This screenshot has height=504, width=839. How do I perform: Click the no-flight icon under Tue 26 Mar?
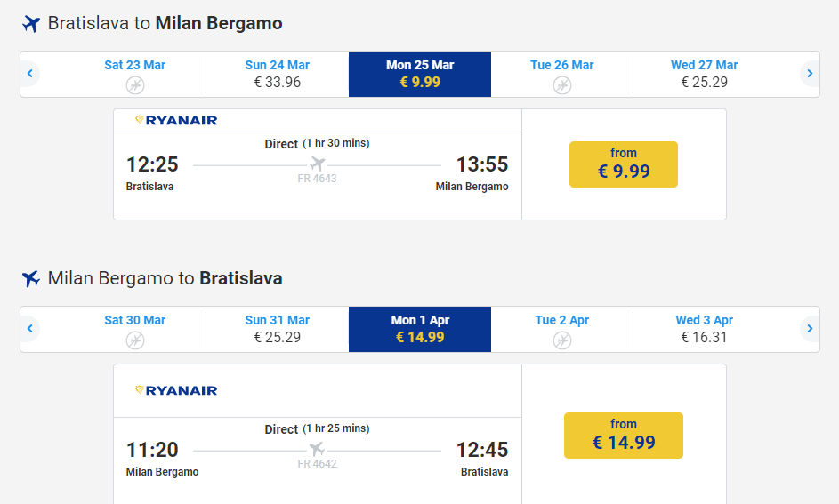click(562, 85)
